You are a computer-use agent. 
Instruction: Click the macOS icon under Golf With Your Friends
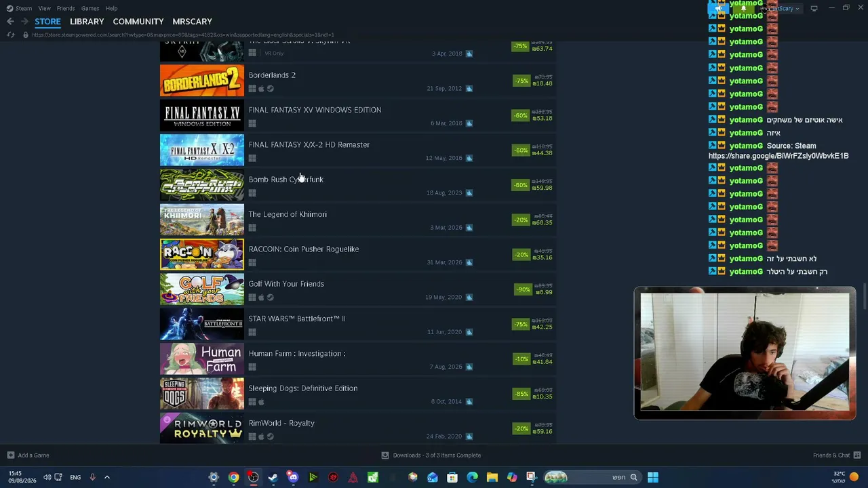click(261, 298)
